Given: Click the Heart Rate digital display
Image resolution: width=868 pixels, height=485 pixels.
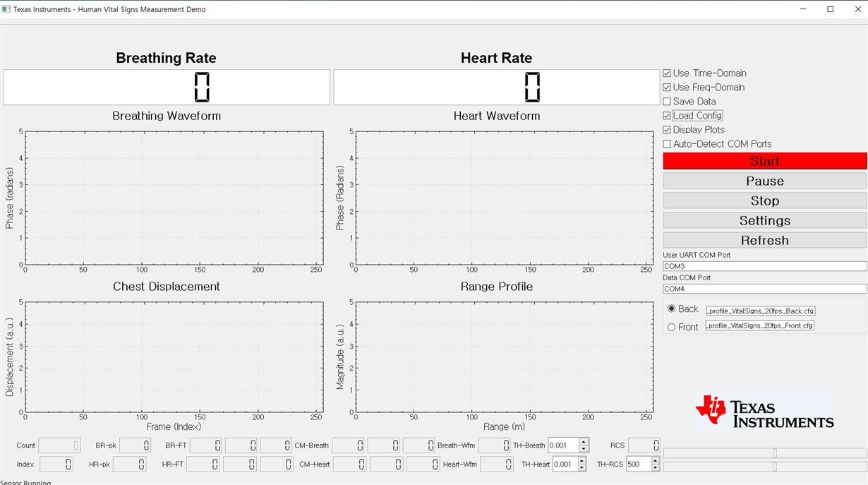Looking at the screenshot, I should point(497,88).
